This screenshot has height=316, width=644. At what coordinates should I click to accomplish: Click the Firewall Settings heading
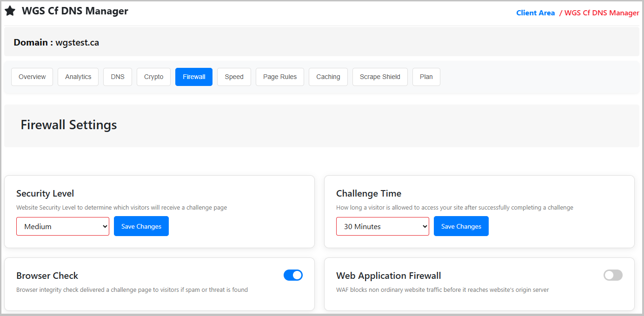click(69, 125)
